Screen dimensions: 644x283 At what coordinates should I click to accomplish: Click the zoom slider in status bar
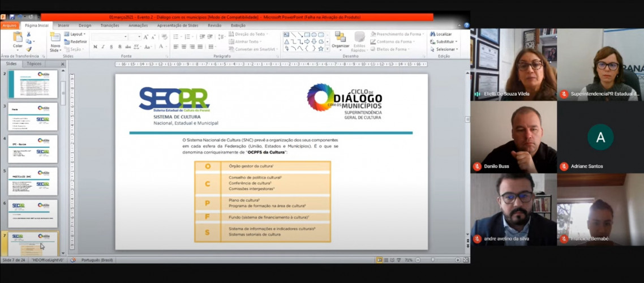(433, 260)
